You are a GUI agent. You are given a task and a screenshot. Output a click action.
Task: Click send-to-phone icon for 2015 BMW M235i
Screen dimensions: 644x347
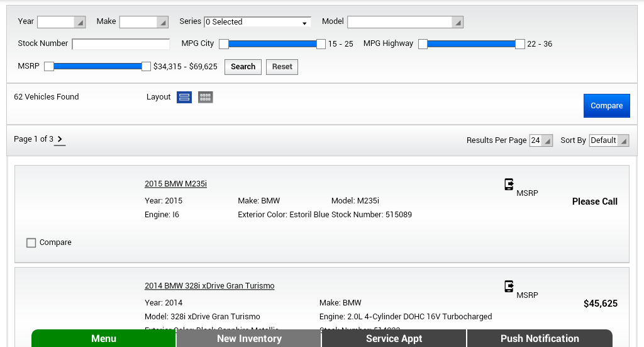[509, 185]
